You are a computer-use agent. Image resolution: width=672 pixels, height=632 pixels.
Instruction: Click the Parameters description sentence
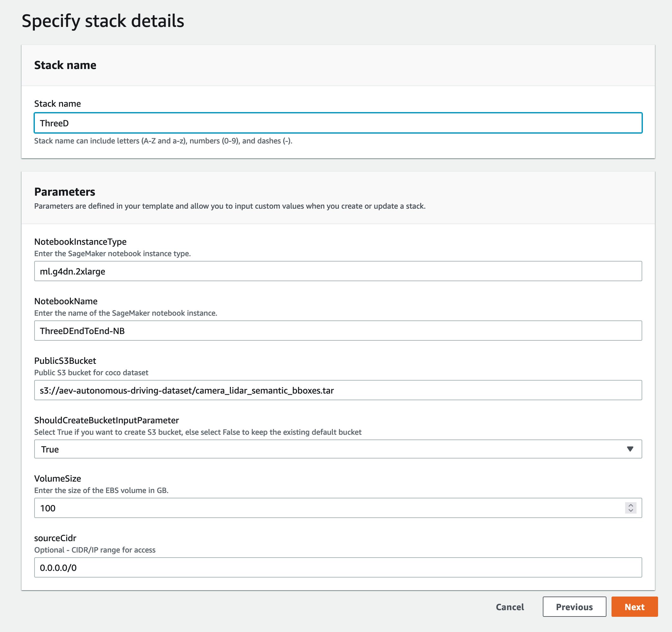coord(230,206)
